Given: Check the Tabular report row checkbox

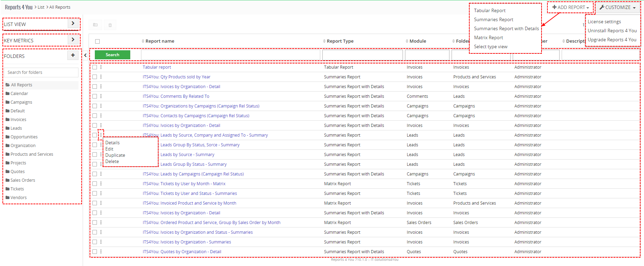Looking at the screenshot, I should coord(94,67).
